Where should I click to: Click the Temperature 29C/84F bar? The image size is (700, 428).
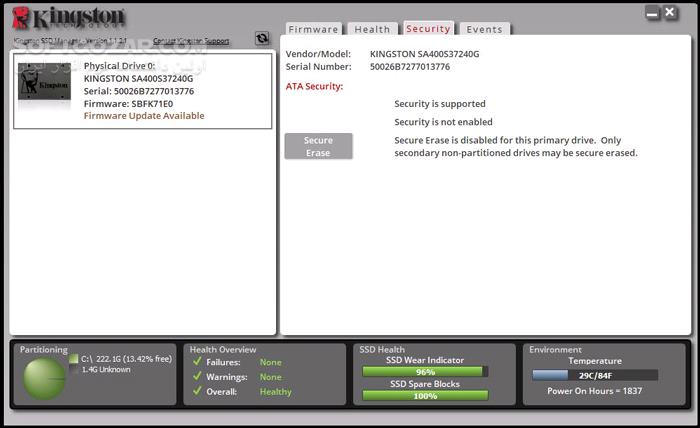[x=595, y=375]
